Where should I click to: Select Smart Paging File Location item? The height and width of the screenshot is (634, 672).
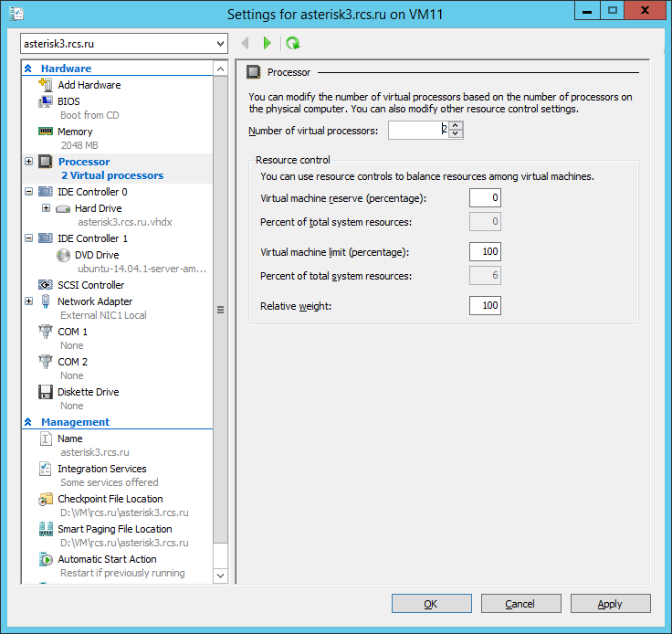click(115, 529)
